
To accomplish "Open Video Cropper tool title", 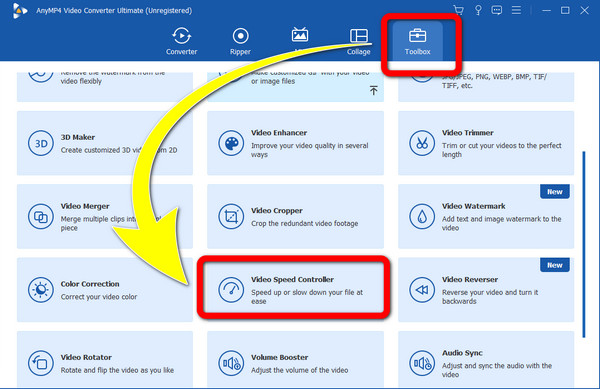I will (277, 211).
